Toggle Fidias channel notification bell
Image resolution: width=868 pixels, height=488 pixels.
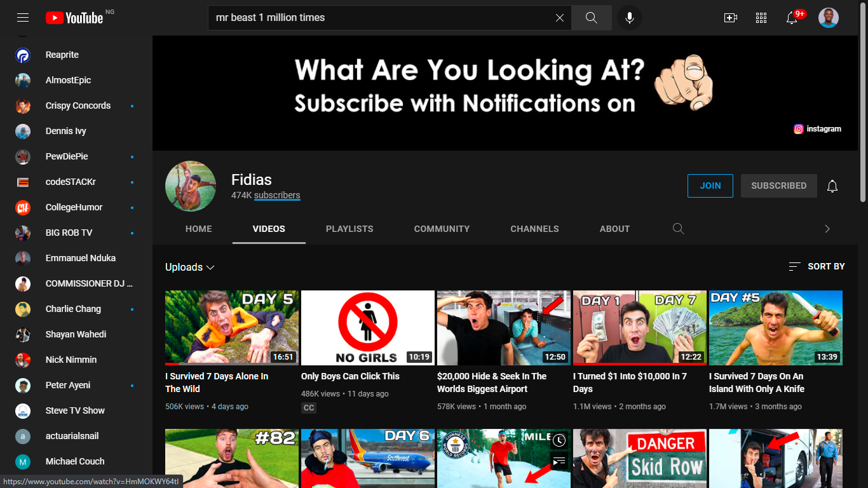point(832,186)
